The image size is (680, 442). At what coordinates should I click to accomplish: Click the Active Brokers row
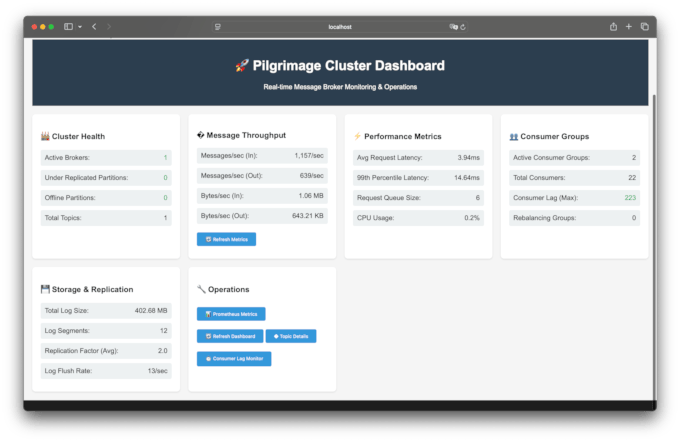[x=106, y=158]
